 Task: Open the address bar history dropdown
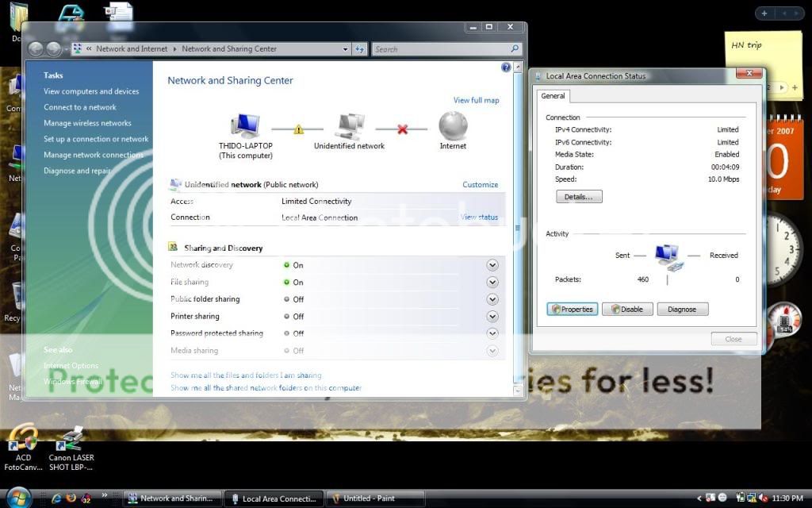point(346,49)
